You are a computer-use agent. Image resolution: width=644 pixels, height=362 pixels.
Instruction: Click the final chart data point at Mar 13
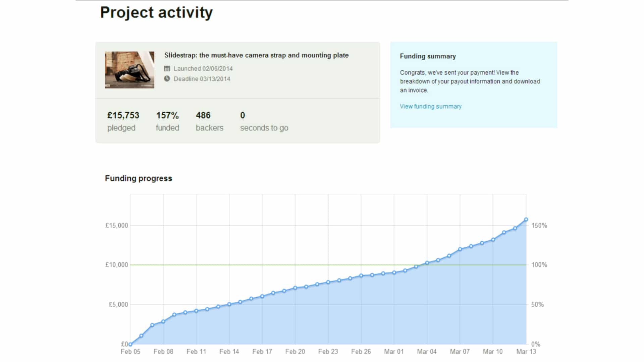[526, 220]
